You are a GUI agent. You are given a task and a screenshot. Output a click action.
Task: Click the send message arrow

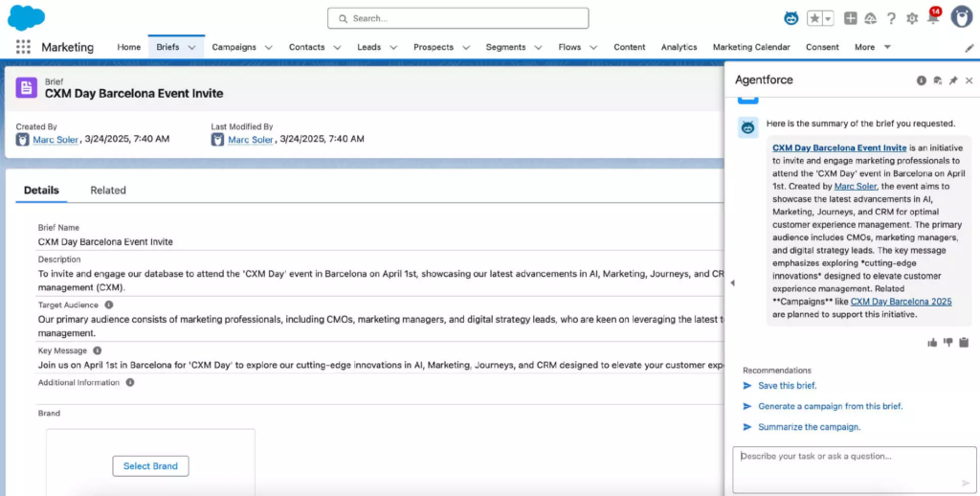[967, 483]
